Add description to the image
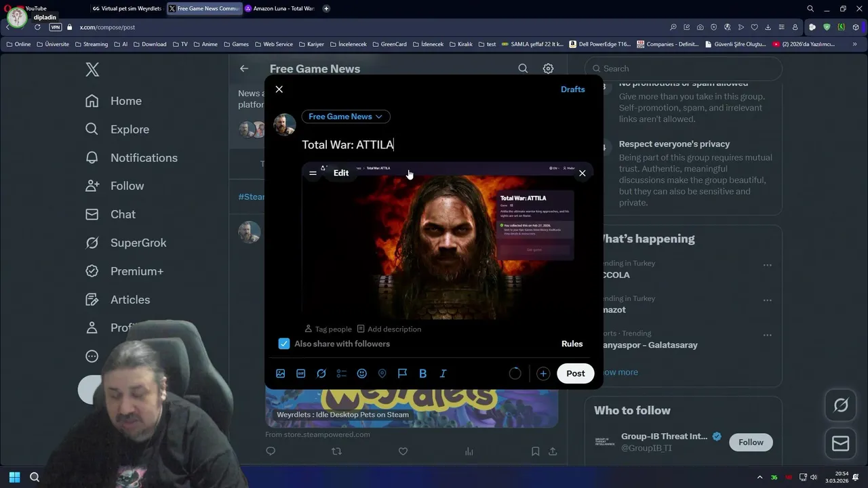The height and width of the screenshot is (488, 868). (x=389, y=329)
